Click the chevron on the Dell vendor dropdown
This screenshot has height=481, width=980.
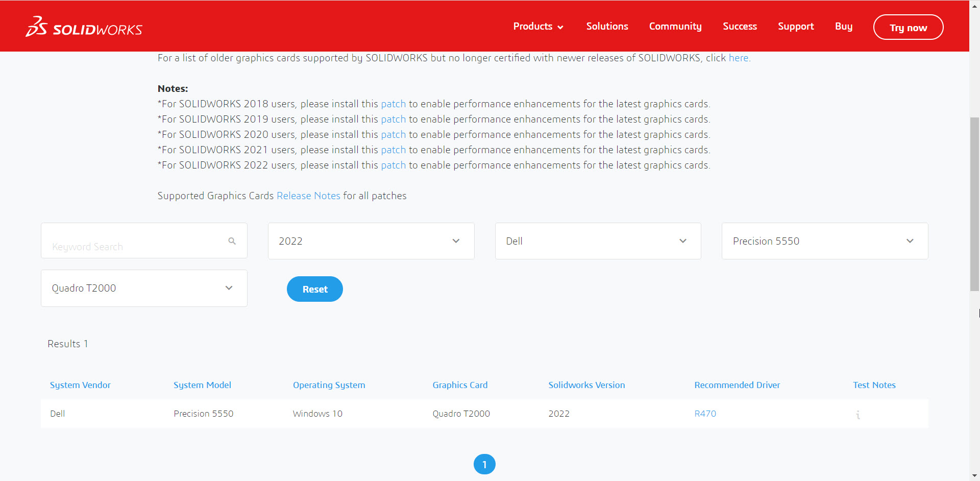(x=683, y=240)
